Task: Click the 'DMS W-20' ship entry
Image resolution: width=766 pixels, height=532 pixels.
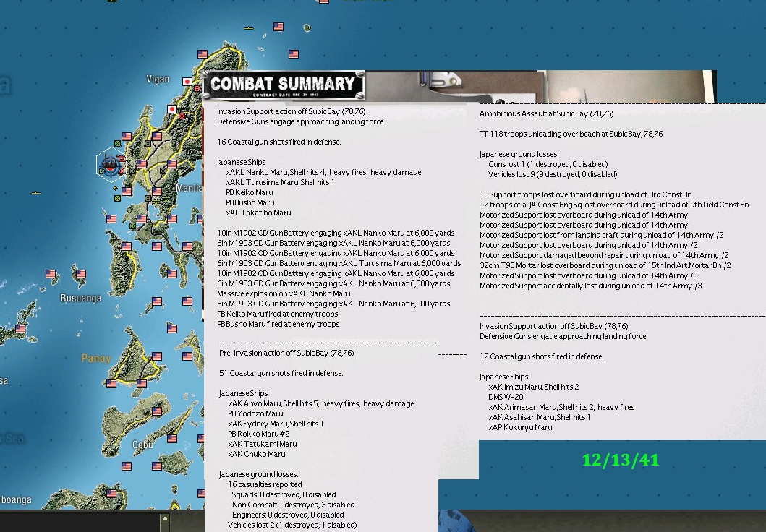Action: click(x=506, y=398)
